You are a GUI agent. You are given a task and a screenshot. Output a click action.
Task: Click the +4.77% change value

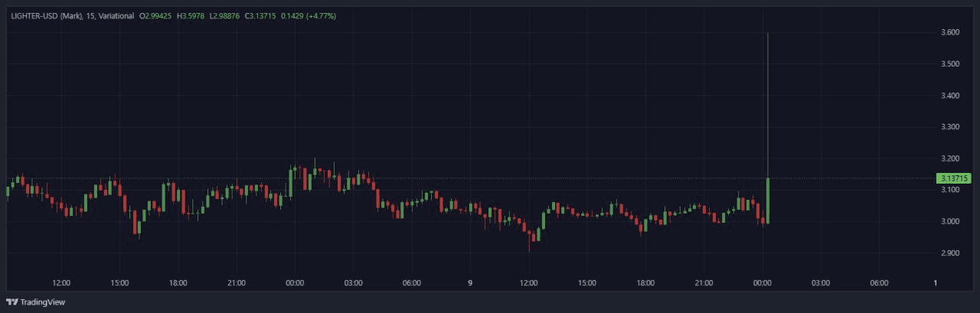[322, 16]
